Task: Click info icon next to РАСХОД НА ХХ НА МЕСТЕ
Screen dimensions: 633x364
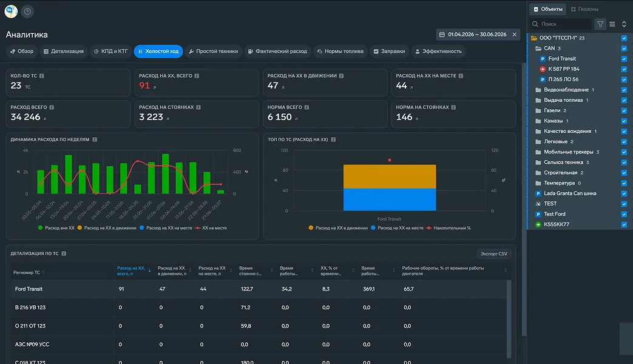Action: [x=461, y=76]
